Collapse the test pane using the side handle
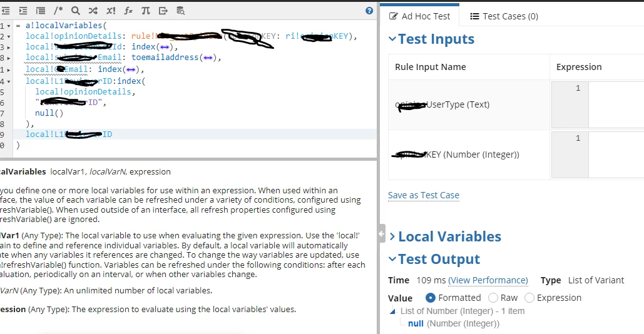Image resolution: width=644 pixels, height=334 pixels. pyautogui.click(x=382, y=233)
